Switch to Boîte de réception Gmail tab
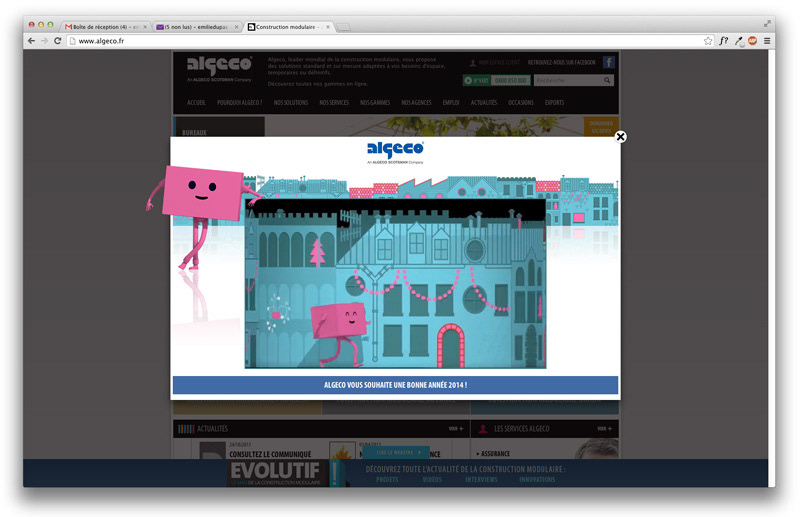Viewport: 800px width, 517px height. pos(105,27)
